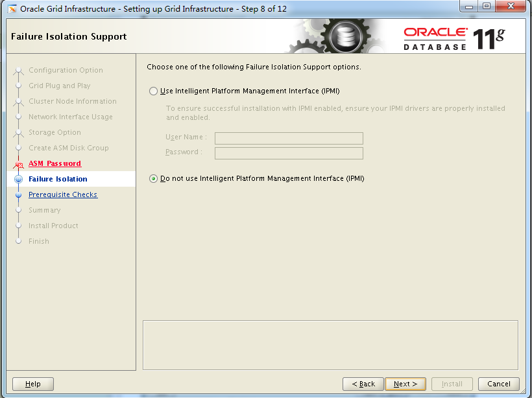Click the IPMI User Name field

[289, 138]
